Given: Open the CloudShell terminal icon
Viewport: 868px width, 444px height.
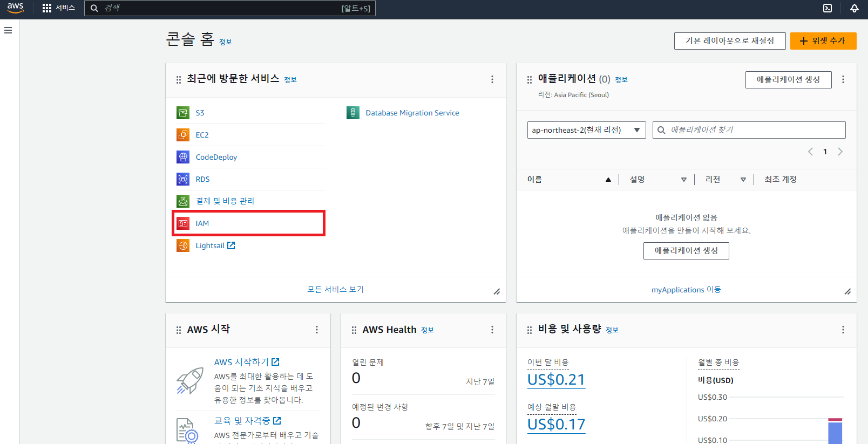Looking at the screenshot, I should click(828, 8).
